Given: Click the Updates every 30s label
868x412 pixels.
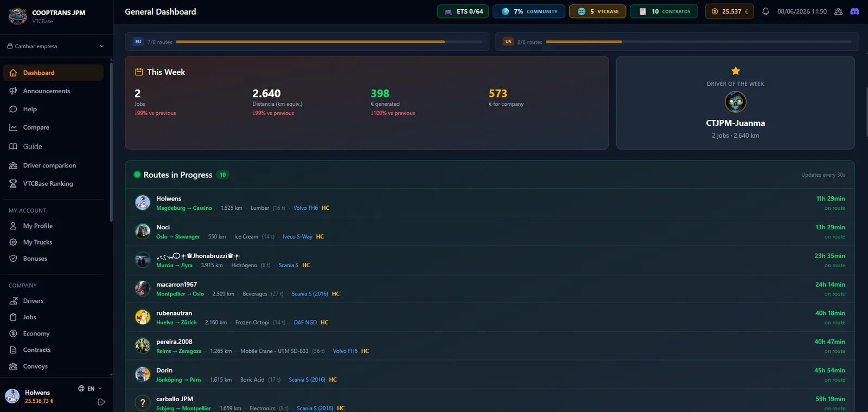Looking at the screenshot, I should pyautogui.click(x=823, y=175).
